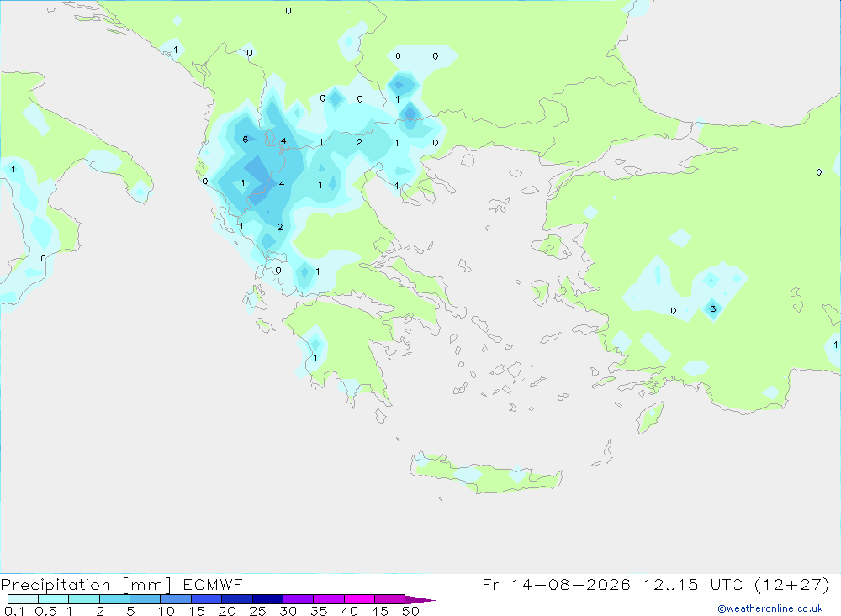Select the 45–50 mm legend color swatch
This screenshot has height=616, width=841.
(389, 599)
